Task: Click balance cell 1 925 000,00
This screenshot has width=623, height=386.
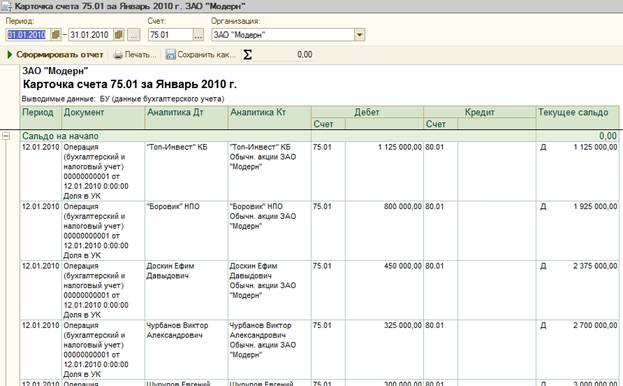Action: tap(595, 207)
